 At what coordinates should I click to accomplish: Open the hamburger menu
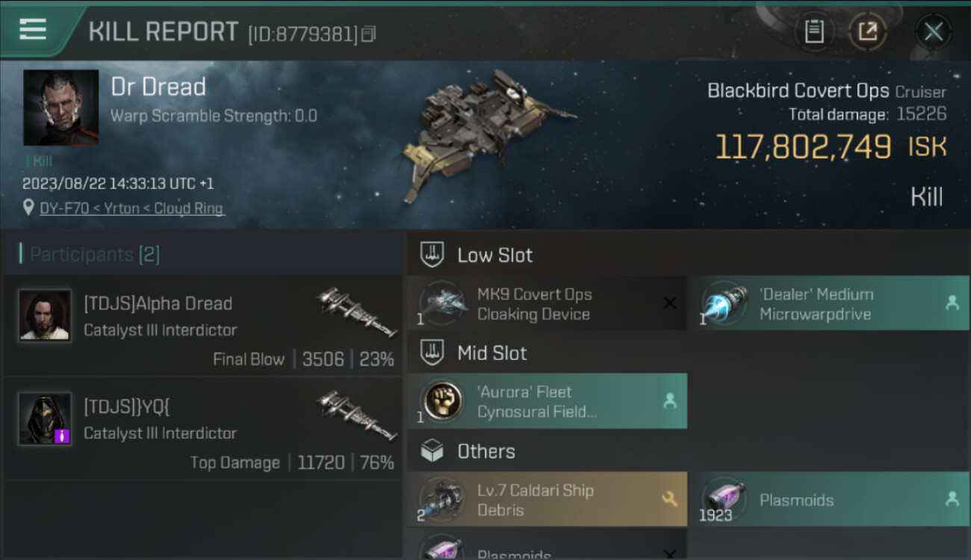[x=33, y=30]
